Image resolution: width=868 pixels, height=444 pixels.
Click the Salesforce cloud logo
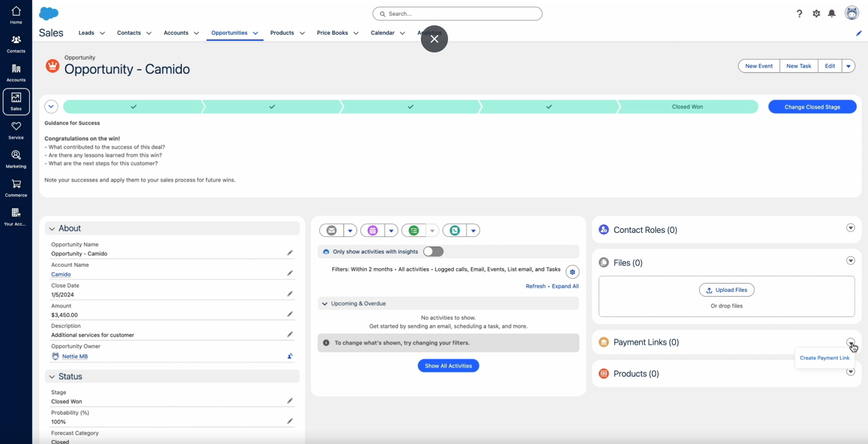pos(49,14)
